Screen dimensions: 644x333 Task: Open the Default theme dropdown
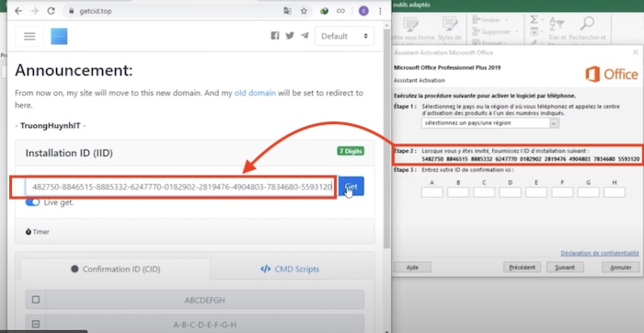pos(344,36)
